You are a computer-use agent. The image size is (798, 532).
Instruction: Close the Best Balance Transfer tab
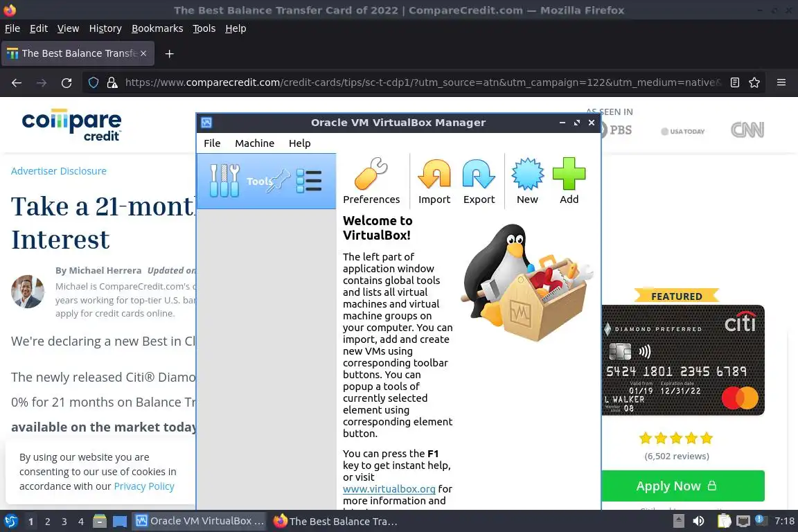143,53
